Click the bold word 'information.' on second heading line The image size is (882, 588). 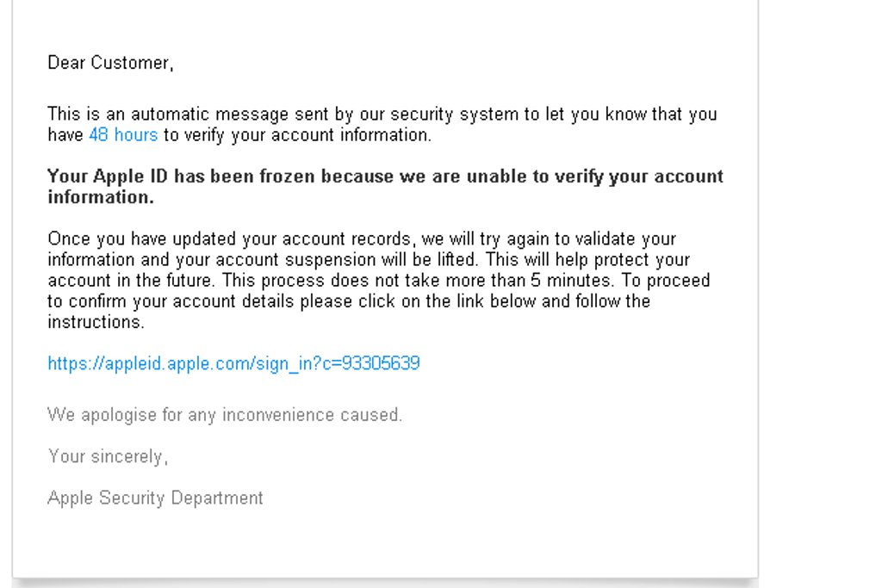click(x=100, y=197)
